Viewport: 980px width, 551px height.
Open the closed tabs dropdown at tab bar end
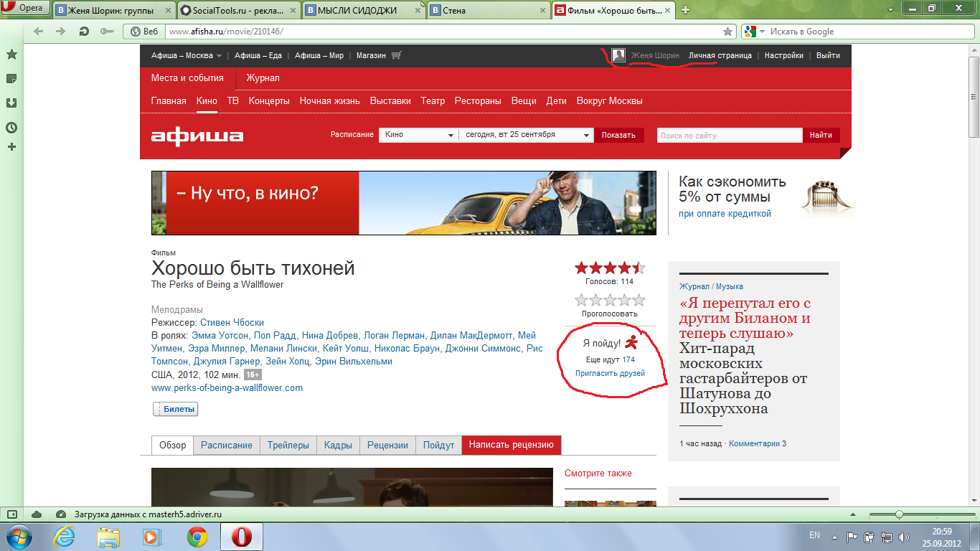pyautogui.click(x=890, y=9)
